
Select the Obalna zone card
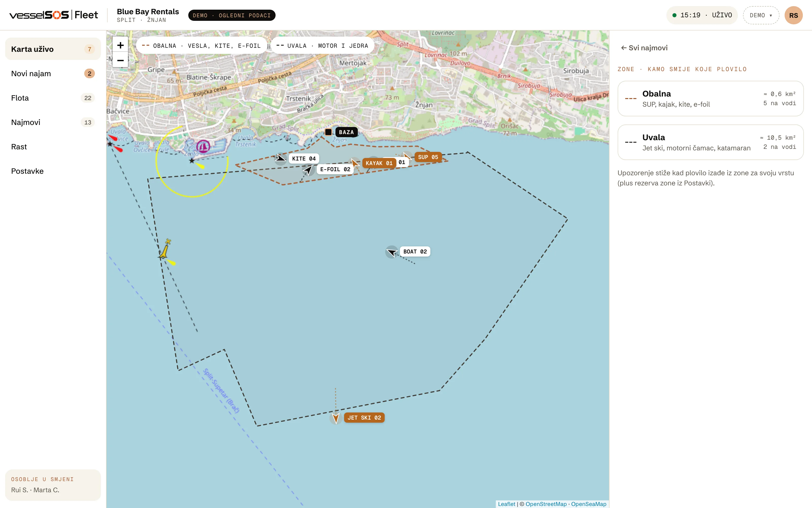click(710, 99)
